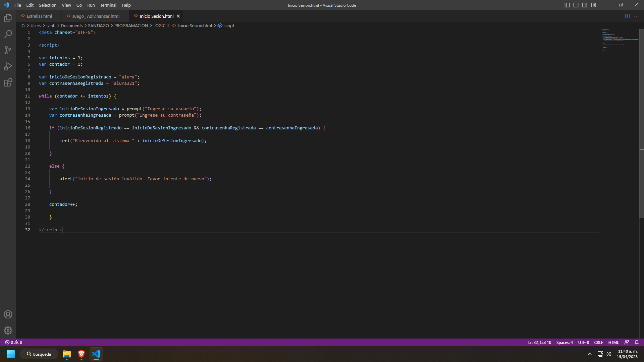This screenshot has width=644, height=362.
Task: Click the VS Code logo in title bar
Action: click(6, 5)
